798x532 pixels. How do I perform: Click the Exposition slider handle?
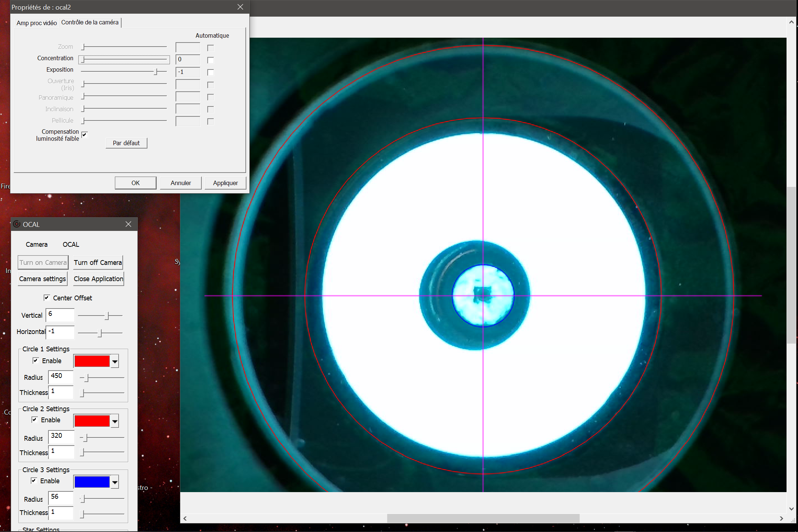pyautogui.click(x=156, y=72)
